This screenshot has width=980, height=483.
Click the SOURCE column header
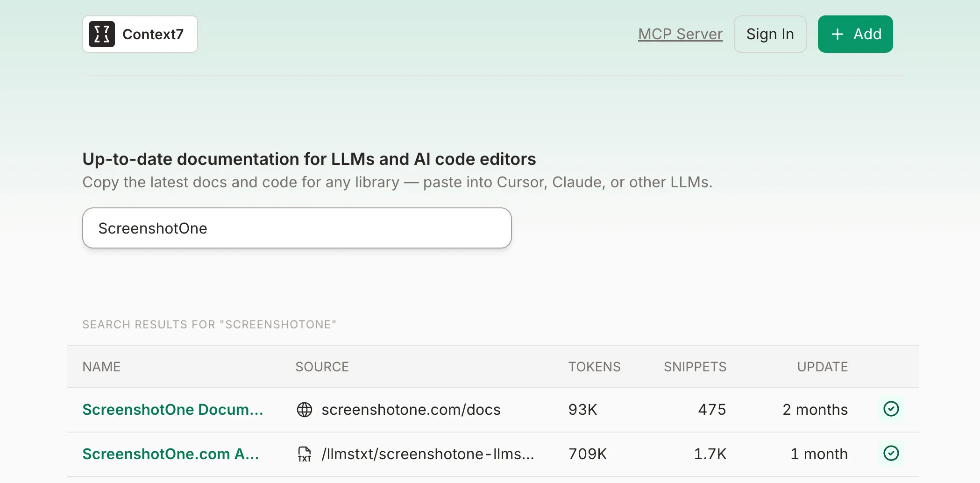point(322,367)
